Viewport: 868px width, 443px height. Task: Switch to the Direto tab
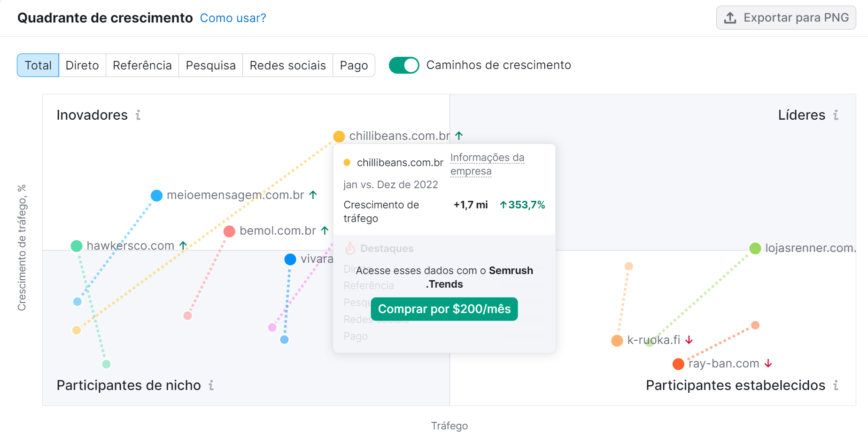point(82,65)
